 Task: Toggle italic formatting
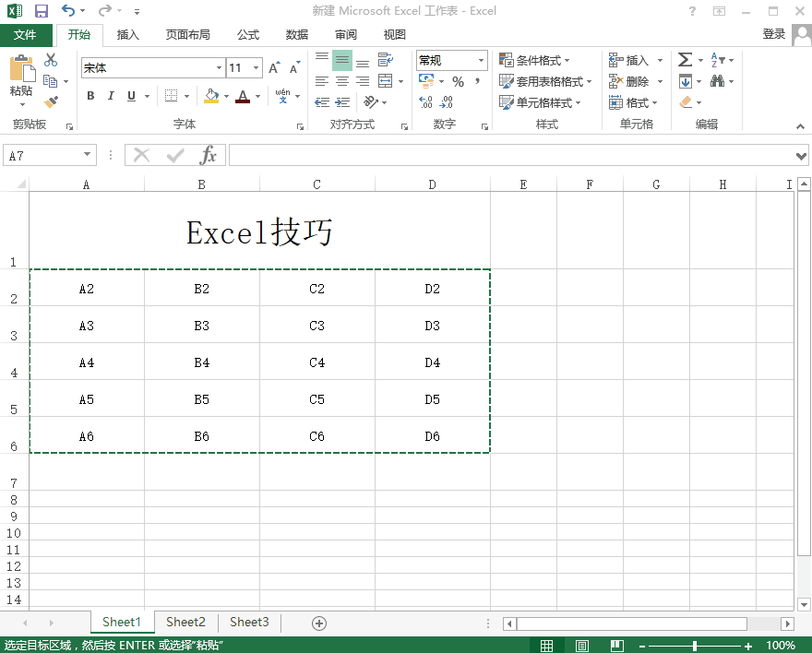[111, 96]
